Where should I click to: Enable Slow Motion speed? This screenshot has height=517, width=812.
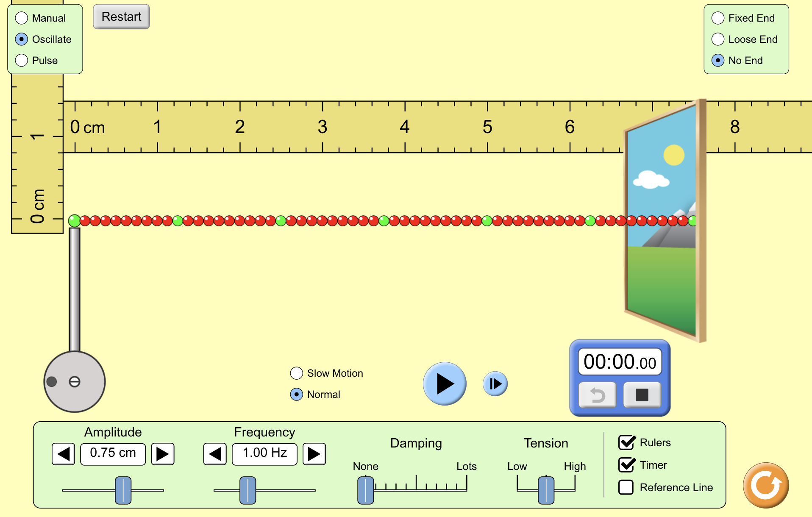297,373
